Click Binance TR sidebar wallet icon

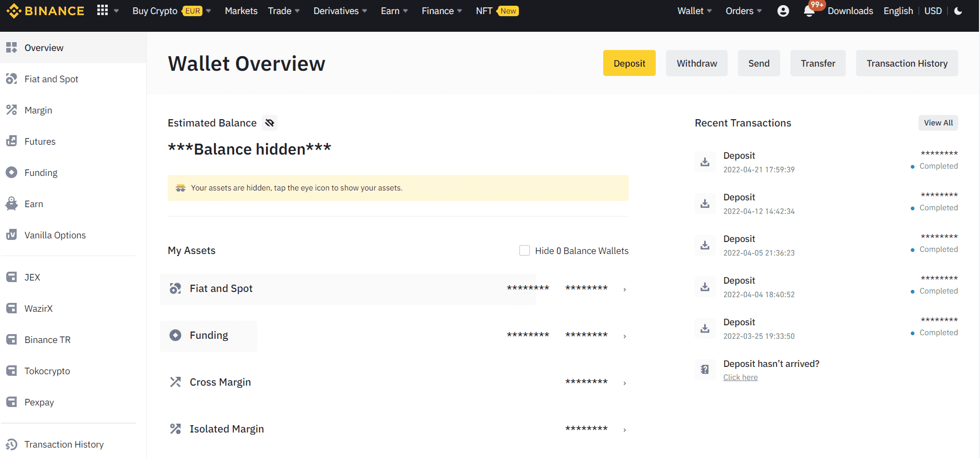click(11, 339)
